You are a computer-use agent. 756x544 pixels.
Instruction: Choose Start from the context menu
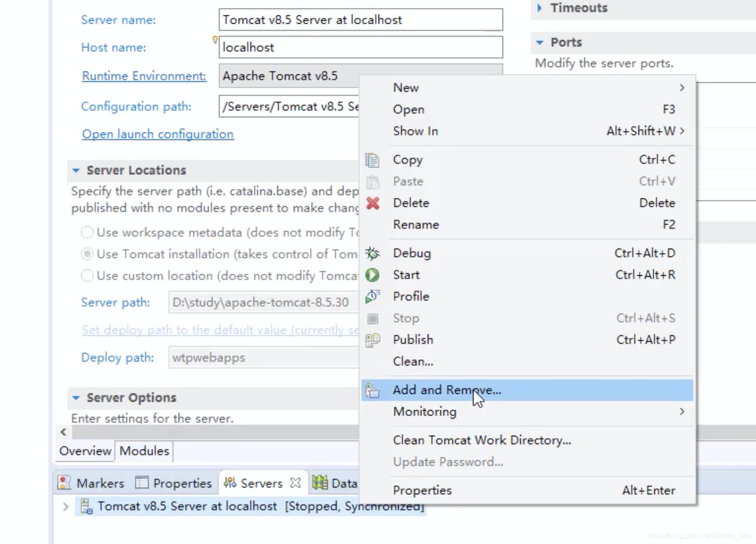pyautogui.click(x=527, y=275)
